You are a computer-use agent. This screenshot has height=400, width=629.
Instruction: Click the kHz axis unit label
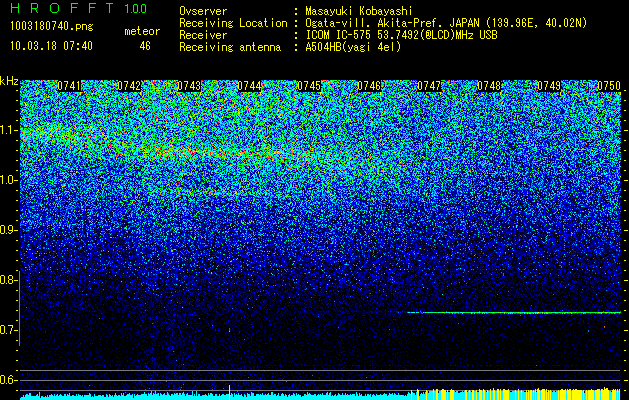[x=9, y=81]
